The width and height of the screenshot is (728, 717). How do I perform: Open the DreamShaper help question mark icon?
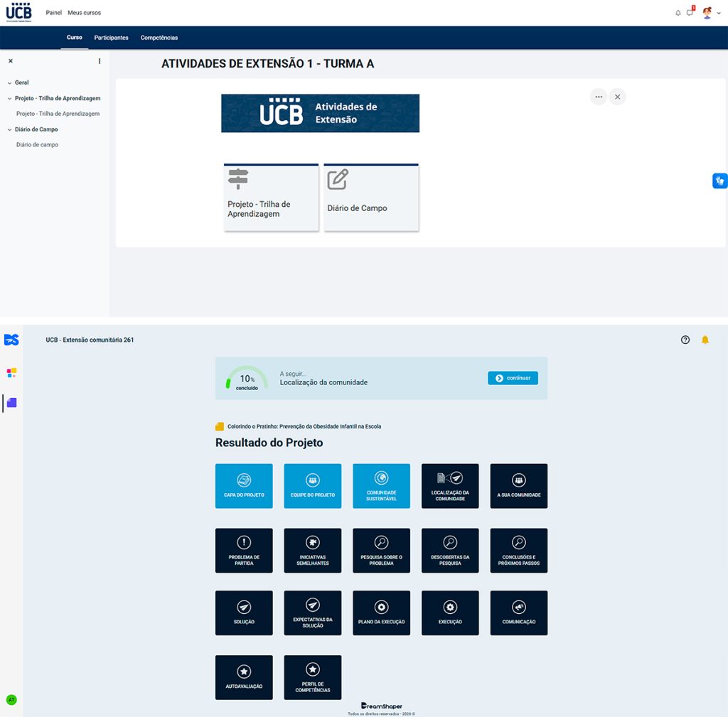tap(685, 340)
